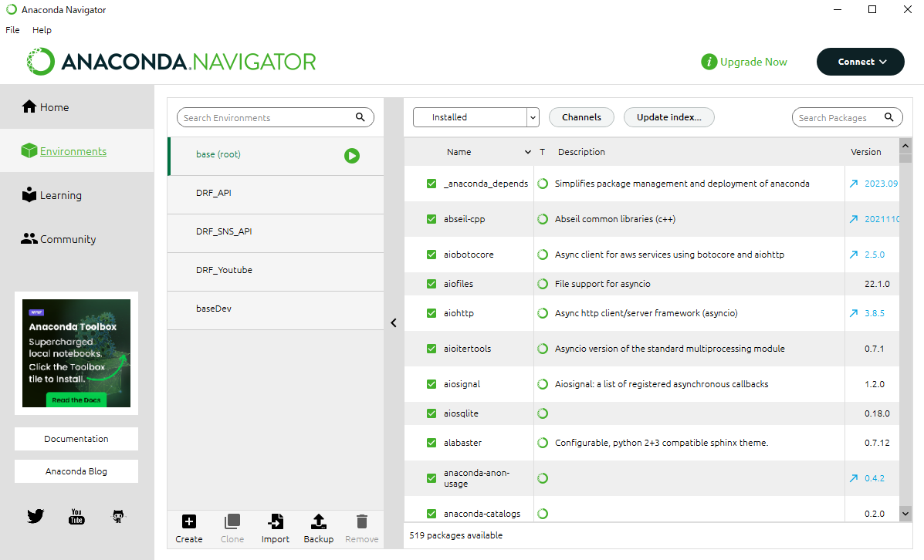Screen dimensions: 924x560
Task: Click the Clone environment icon
Action: [x=232, y=521]
